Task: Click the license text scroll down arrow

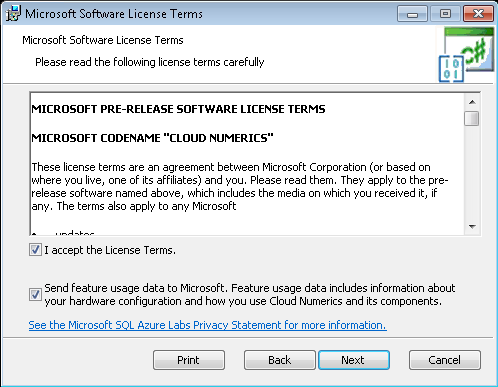Action: pyautogui.click(x=472, y=227)
